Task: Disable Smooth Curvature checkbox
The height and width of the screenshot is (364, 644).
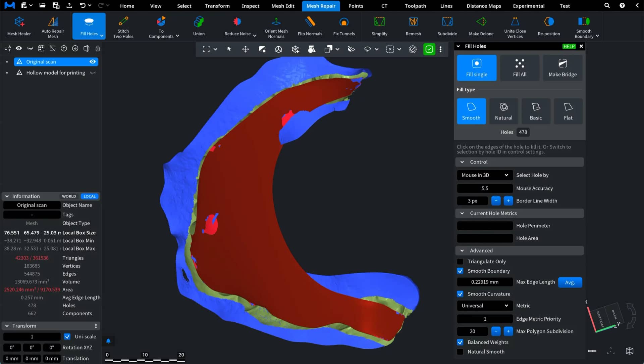Action: 460,294
